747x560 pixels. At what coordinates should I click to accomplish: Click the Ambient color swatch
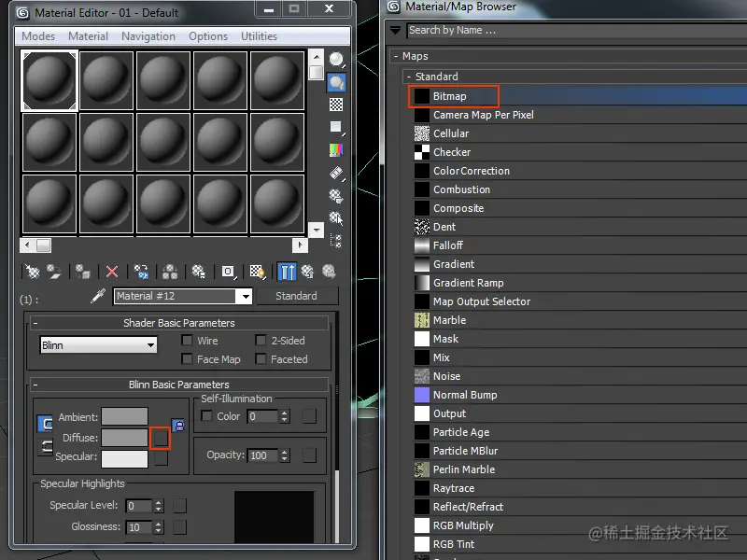[x=125, y=416]
